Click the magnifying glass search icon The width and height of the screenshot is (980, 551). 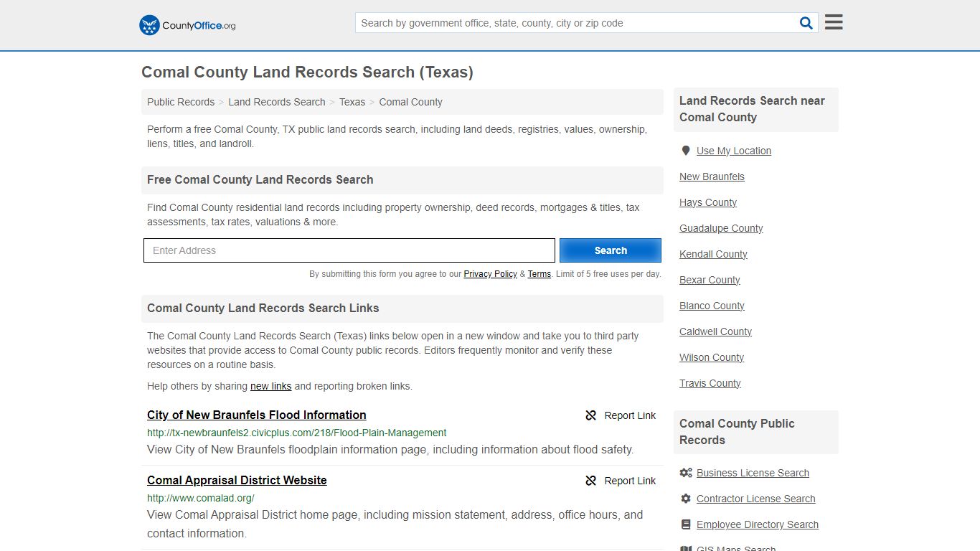coord(806,23)
